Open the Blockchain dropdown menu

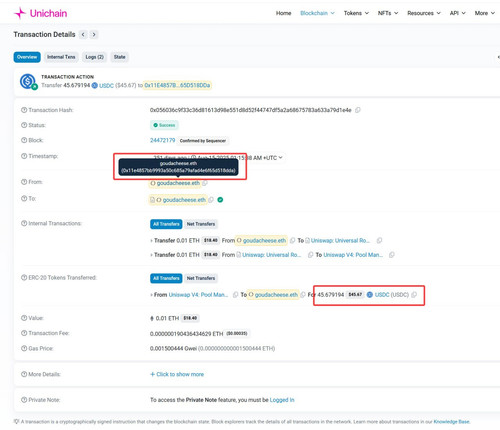pos(317,13)
